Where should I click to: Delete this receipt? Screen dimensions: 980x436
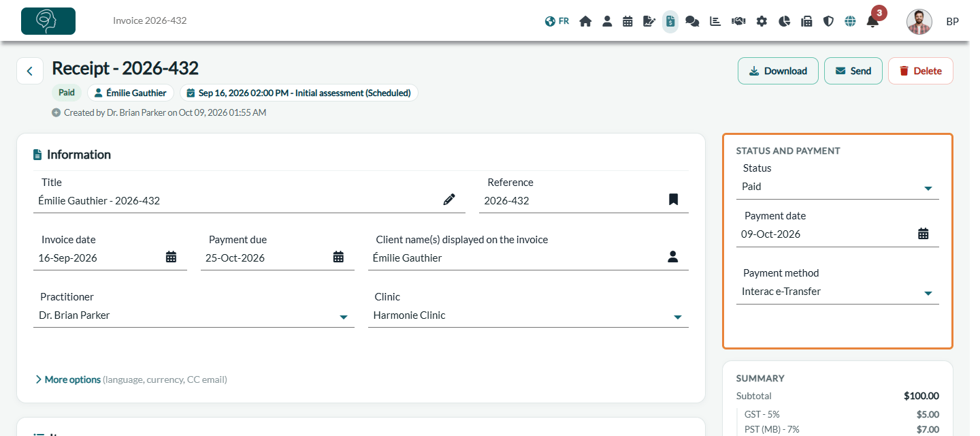point(921,71)
